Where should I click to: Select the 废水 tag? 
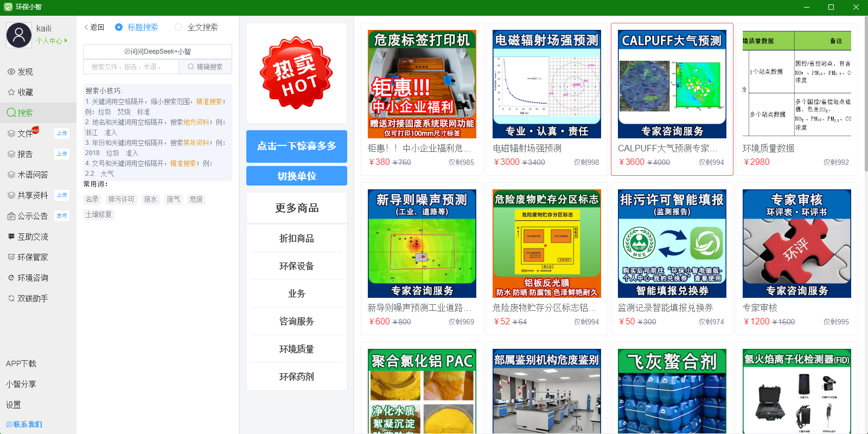pos(150,199)
